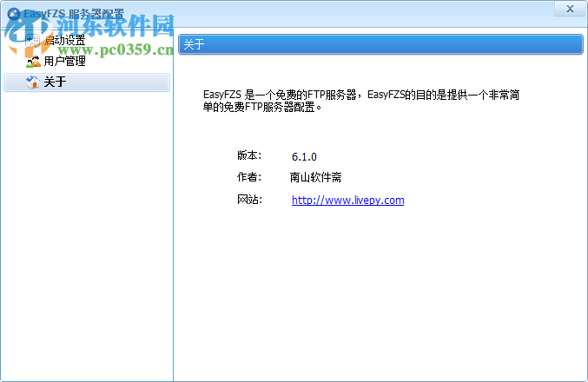Click the 启动设置 icon in sidebar
The width and height of the screenshot is (588, 382).
click(x=33, y=41)
